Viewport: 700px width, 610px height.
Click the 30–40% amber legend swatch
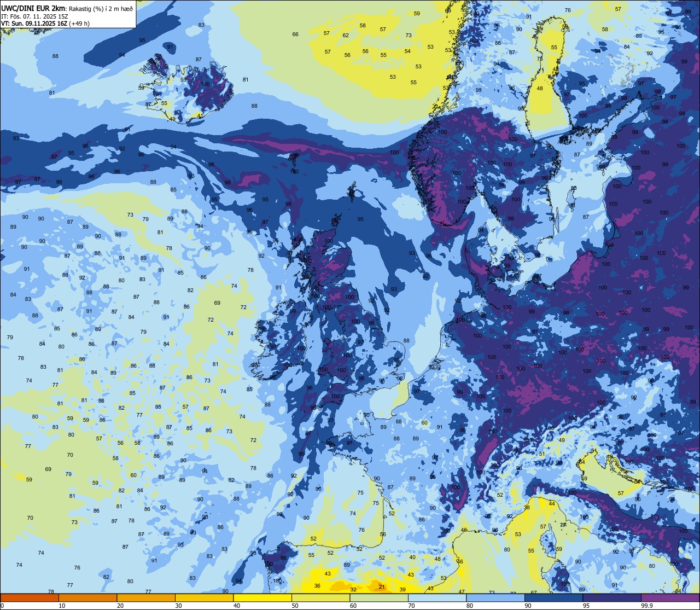(204, 597)
